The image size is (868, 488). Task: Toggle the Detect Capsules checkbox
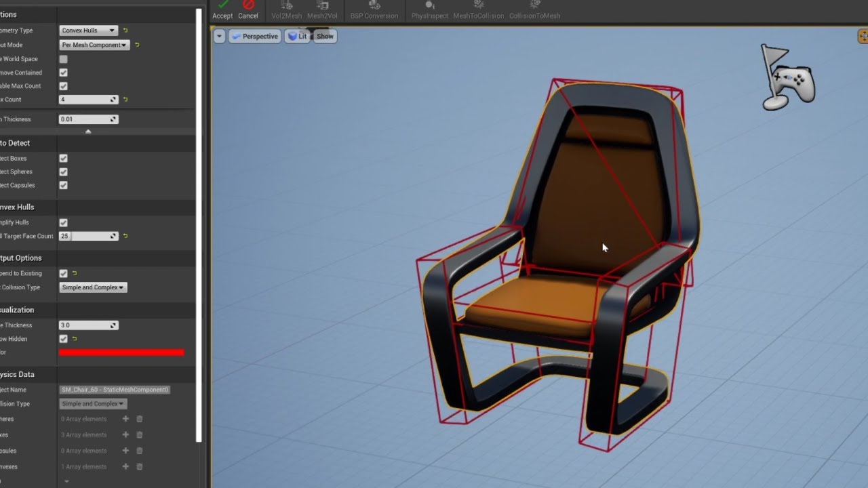click(63, 185)
